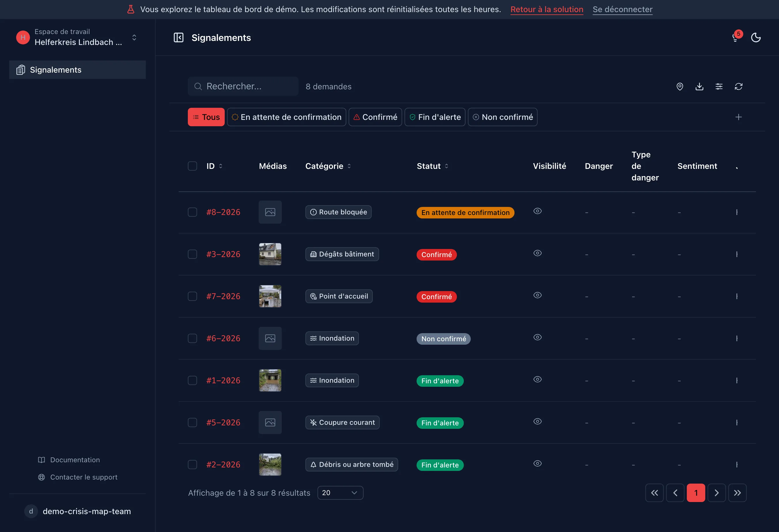Image resolution: width=779 pixels, height=532 pixels.
Task: Collapse the sidebar panel icon
Action: click(x=178, y=37)
